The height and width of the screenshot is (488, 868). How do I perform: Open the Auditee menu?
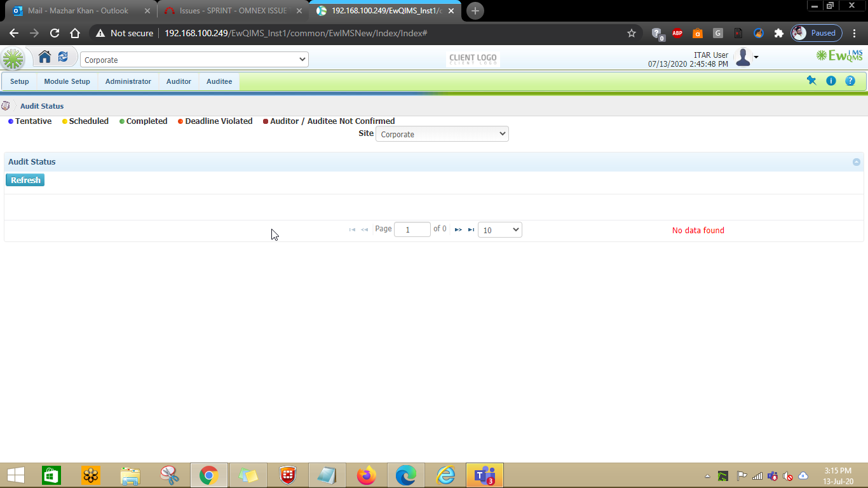click(x=219, y=81)
